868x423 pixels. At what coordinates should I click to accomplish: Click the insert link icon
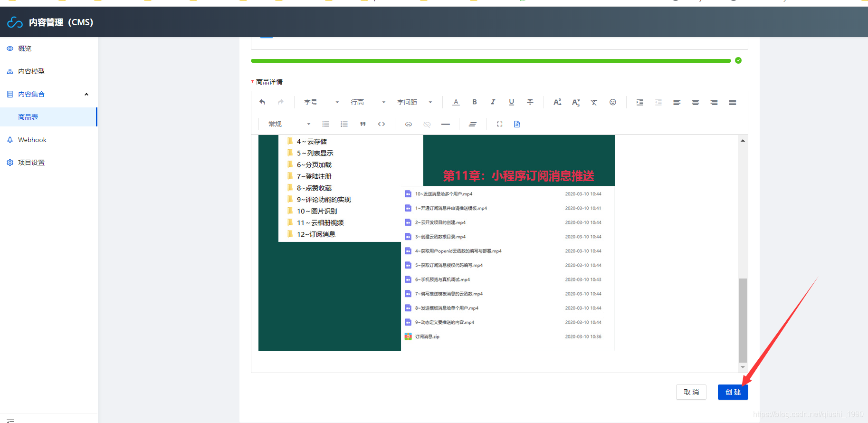(x=408, y=124)
